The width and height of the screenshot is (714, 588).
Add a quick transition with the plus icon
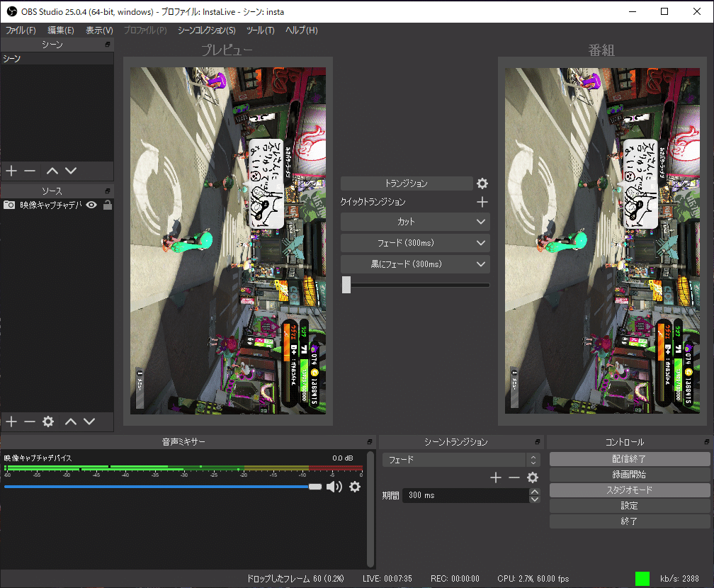(x=482, y=202)
